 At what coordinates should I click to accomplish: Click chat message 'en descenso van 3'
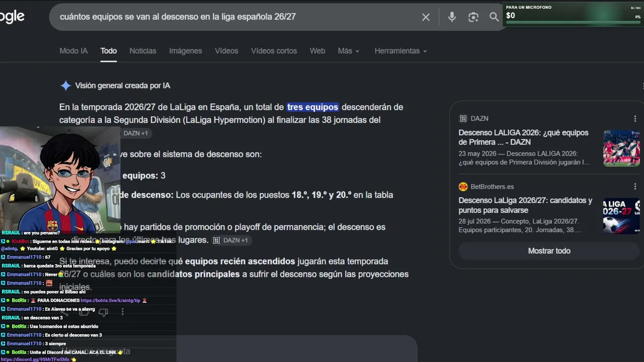coord(43,318)
